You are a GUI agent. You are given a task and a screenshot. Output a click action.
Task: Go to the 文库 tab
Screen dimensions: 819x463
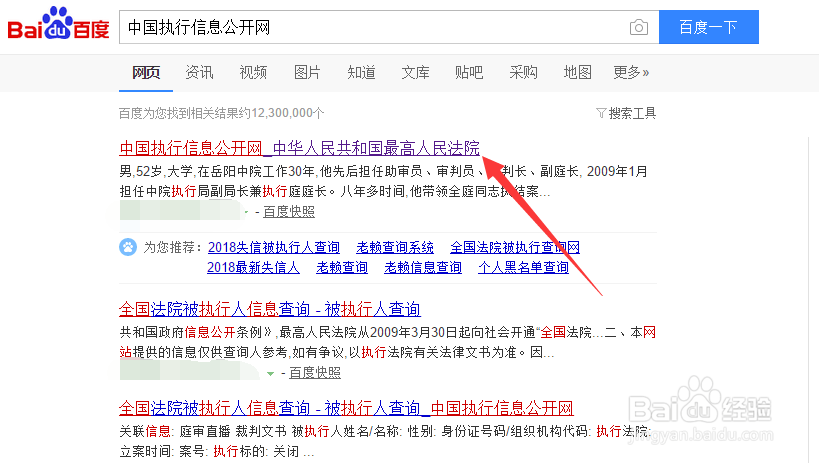tap(415, 72)
